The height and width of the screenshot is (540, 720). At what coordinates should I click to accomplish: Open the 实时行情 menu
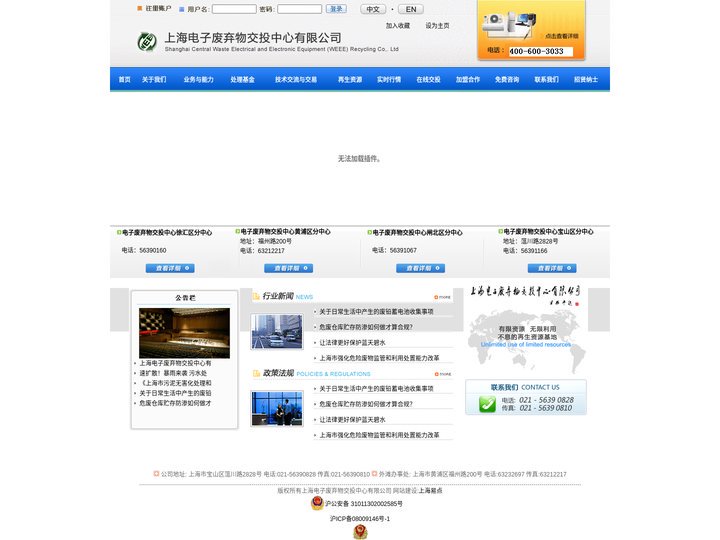389,79
